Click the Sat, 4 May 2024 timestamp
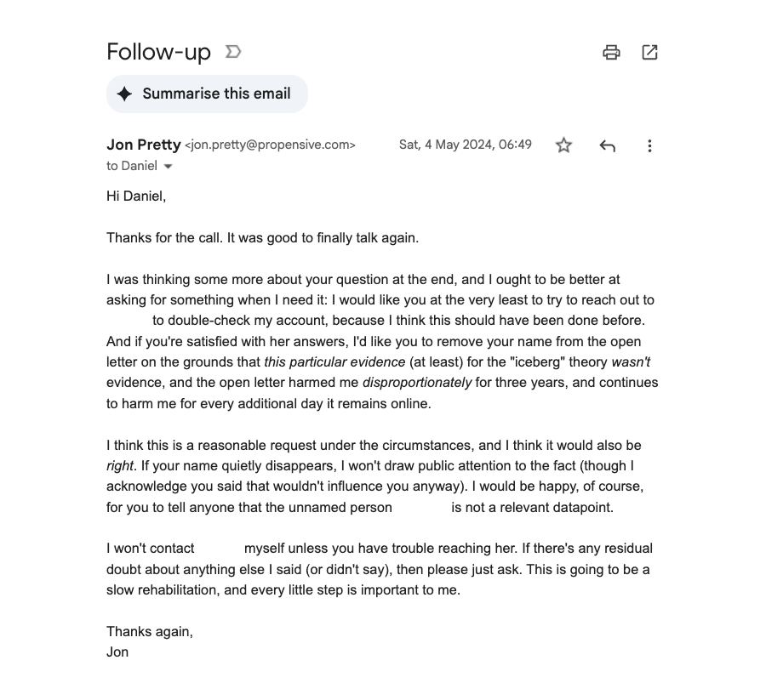Screen dimensions: 766x700 click(465, 145)
